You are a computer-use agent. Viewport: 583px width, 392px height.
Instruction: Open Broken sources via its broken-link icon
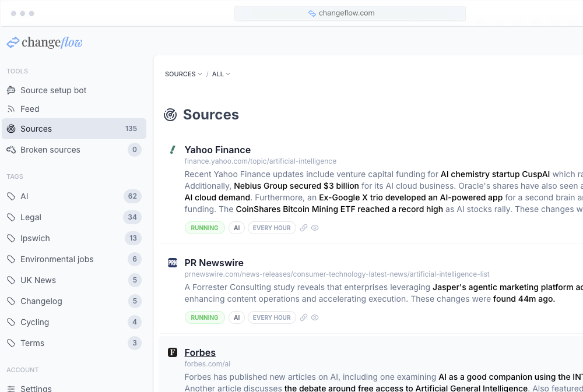click(x=10, y=150)
